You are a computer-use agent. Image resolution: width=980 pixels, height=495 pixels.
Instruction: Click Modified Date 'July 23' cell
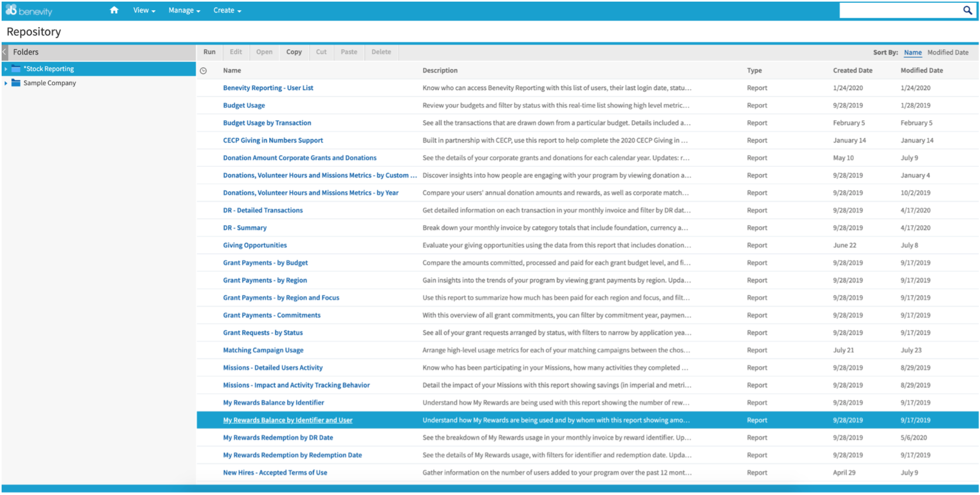911,350
